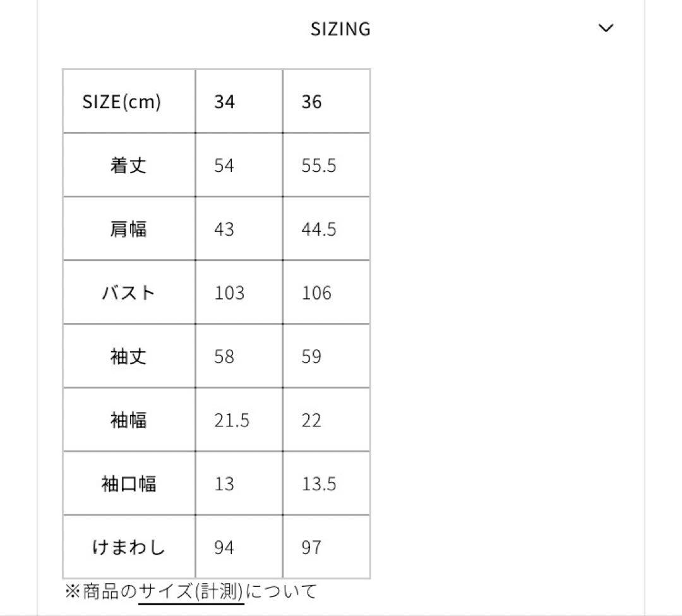Click the 袖丈 row label
Screen dimensions: 682x616
coord(128,356)
